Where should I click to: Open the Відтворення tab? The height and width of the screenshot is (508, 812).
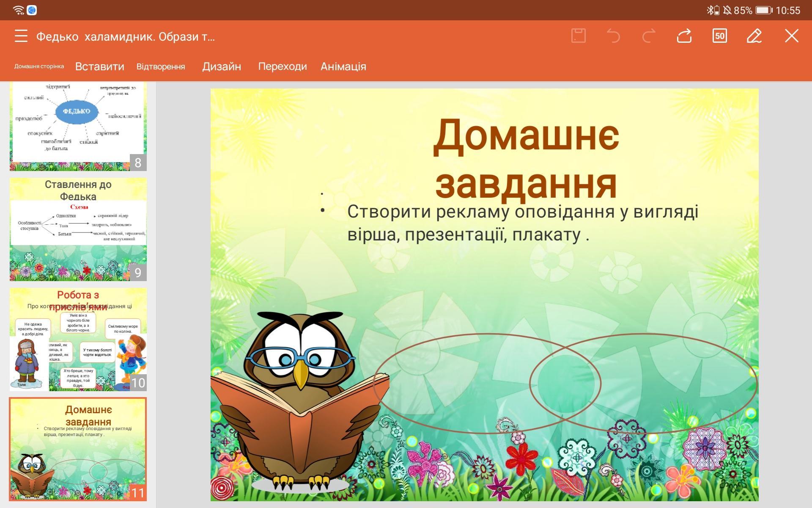tap(161, 66)
